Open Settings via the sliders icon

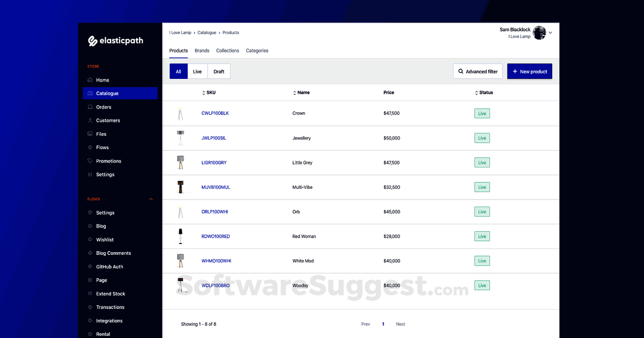coord(90,174)
